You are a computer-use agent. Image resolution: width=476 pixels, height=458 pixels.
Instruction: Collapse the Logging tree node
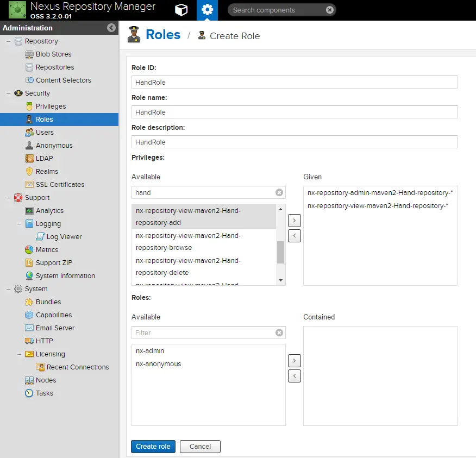pyautogui.click(x=20, y=224)
